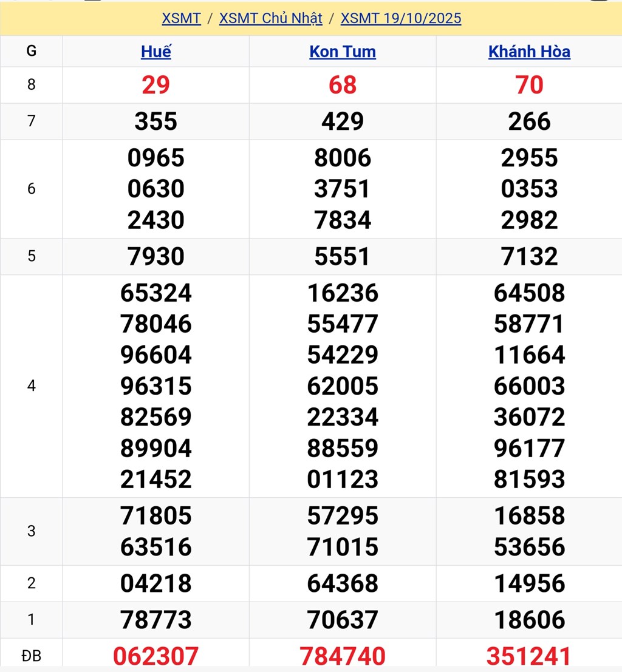Open the Kon Tum province header link
Viewport: 622px width, 672px height.
343,52
